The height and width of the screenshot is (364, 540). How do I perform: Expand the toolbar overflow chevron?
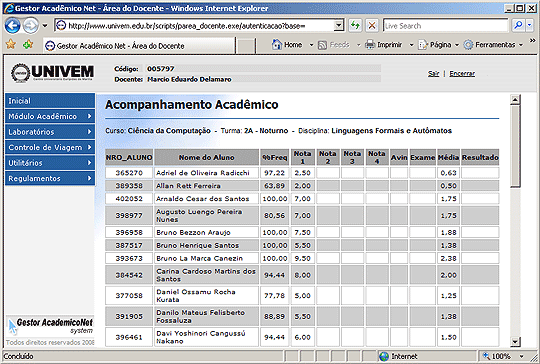pos(532,41)
